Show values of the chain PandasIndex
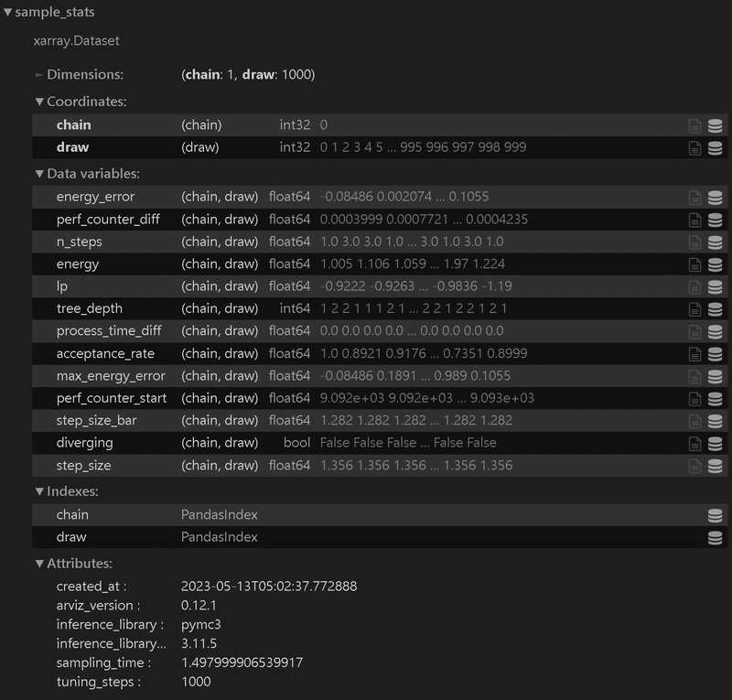 click(715, 515)
